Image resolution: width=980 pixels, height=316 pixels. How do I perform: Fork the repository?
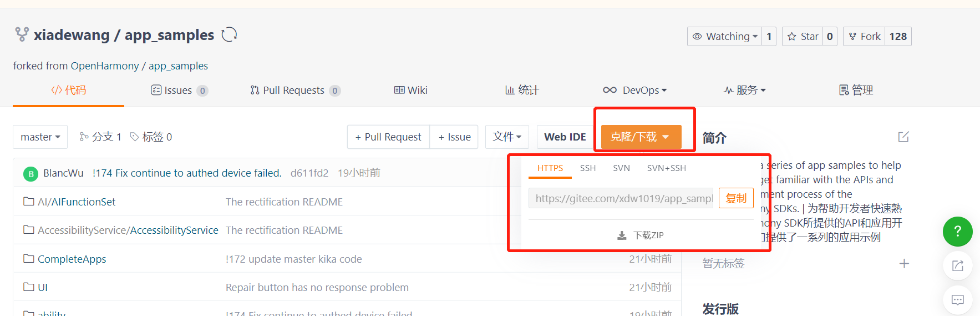coord(864,37)
